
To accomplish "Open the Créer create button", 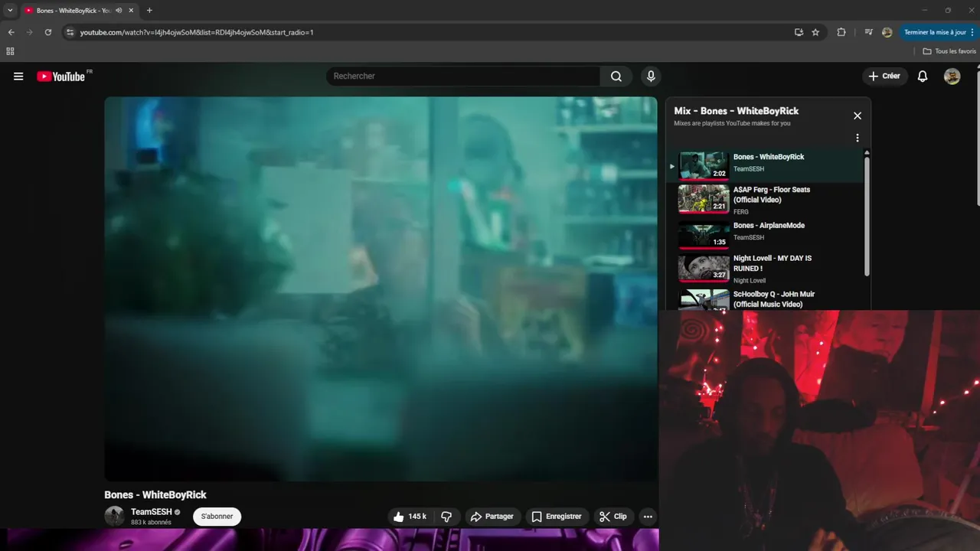I will [x=884, y=77].
